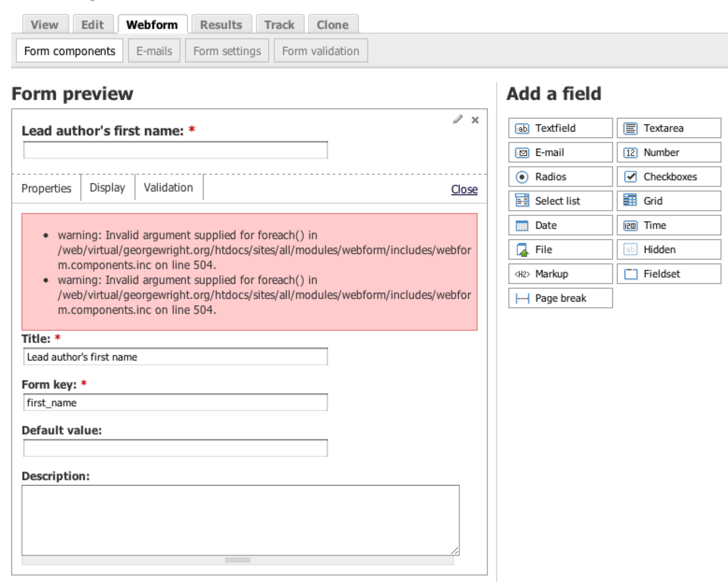The image size is (728, 582).
Task: Add a Textfield component
Action: (560, 128)
